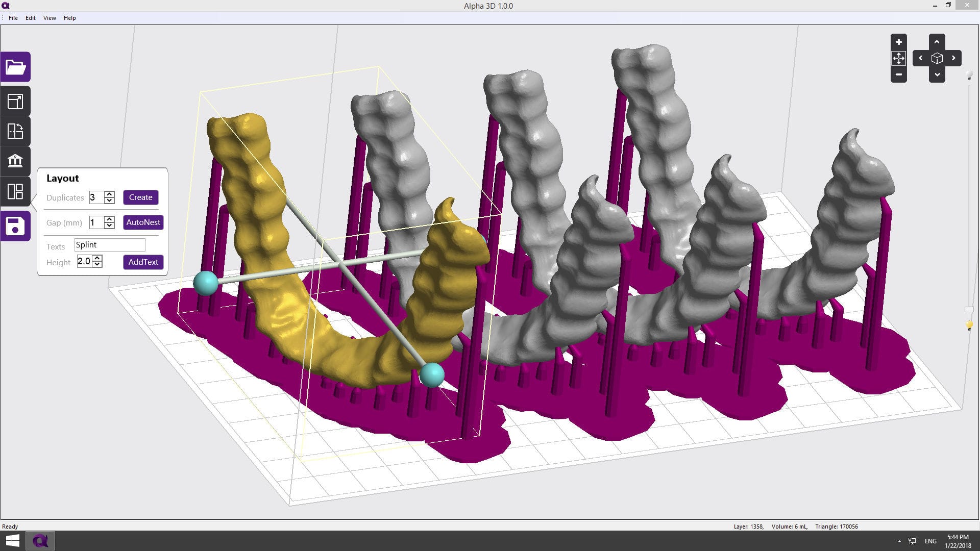The width and height of the screenshot is (980, 551).
Task: Open Alpha 3D from the taskbar
Action: click(40, 540)
